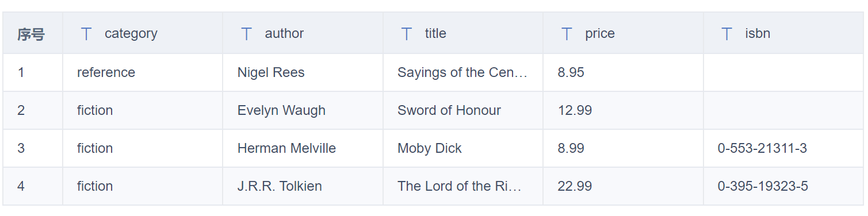Click the text type icon beside price
The width and height of the screenshot is (868, 216).
tap(567, 34)
